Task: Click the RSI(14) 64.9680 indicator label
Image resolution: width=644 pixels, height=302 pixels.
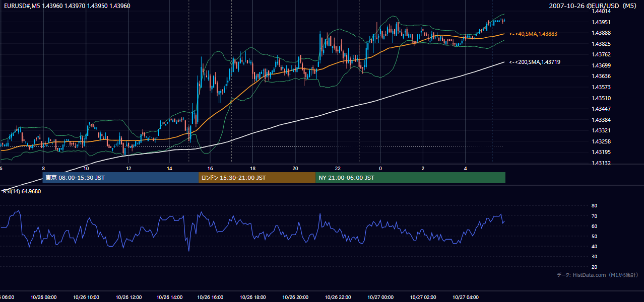Action: [22, 191]
